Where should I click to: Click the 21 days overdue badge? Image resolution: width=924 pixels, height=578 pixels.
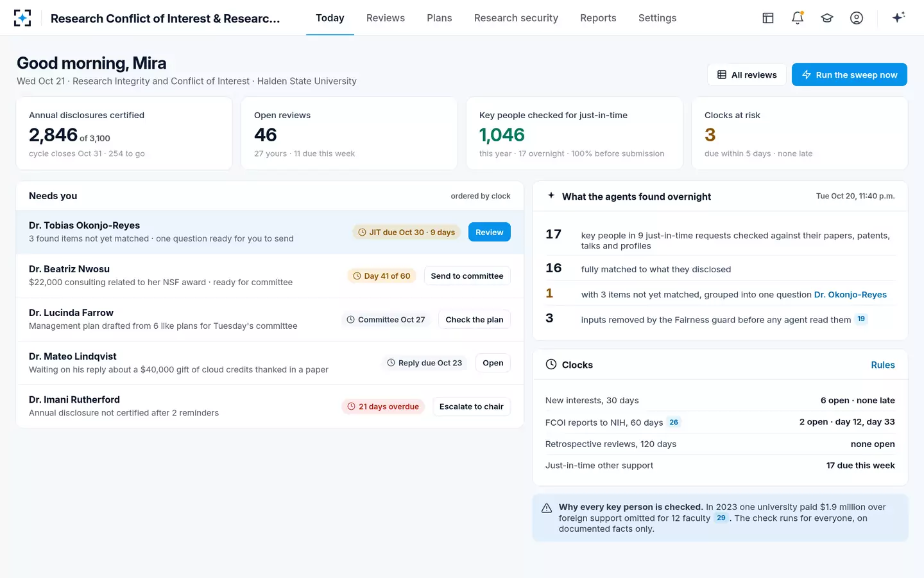pos(383,407)
